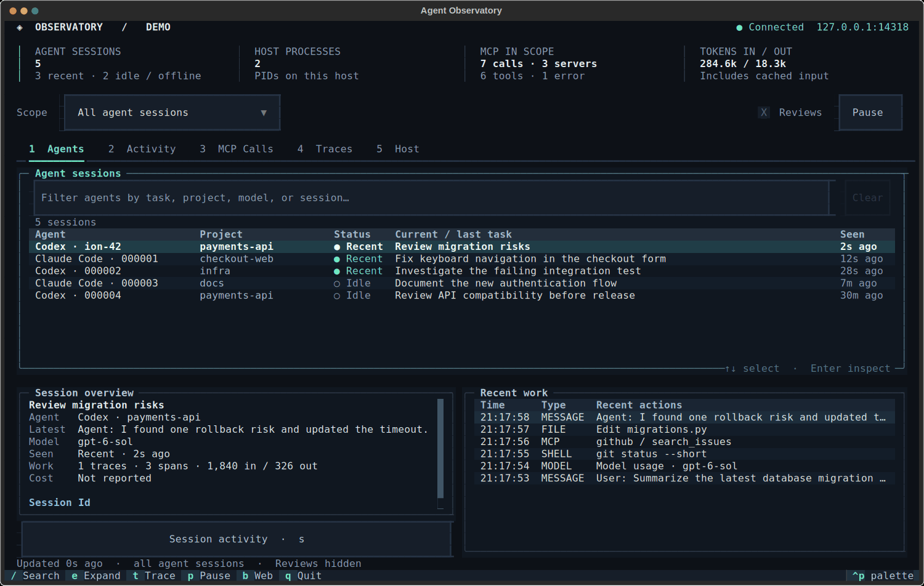Click the Pause button at top right
This screenshot has height=586, width=924.
pos(870,113)
